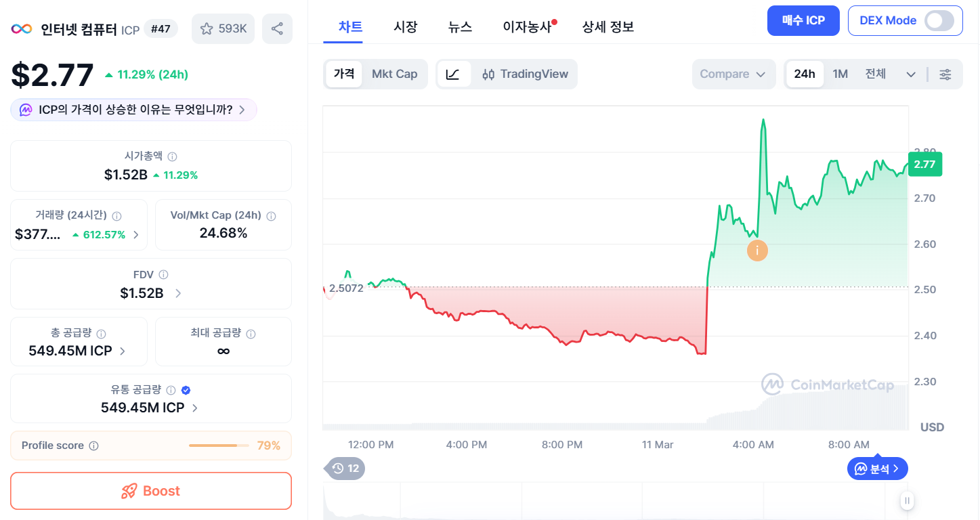Switch to TradingView chart
The image size is (980, 520).
tap(525, 74)
